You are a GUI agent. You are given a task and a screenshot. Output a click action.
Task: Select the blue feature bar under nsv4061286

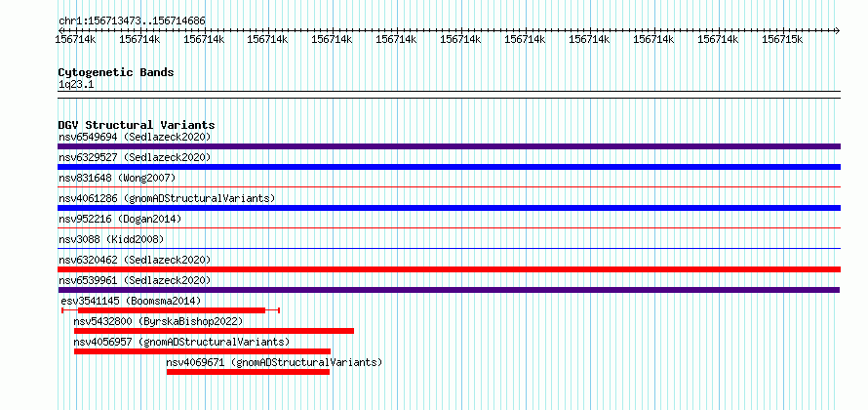(x=449, y=208)
